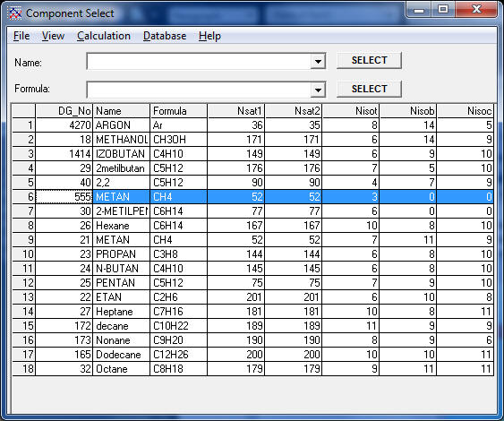This screenshot has width=504, height=421.
Task: Open the View menu
Action: tap(53, 36)
